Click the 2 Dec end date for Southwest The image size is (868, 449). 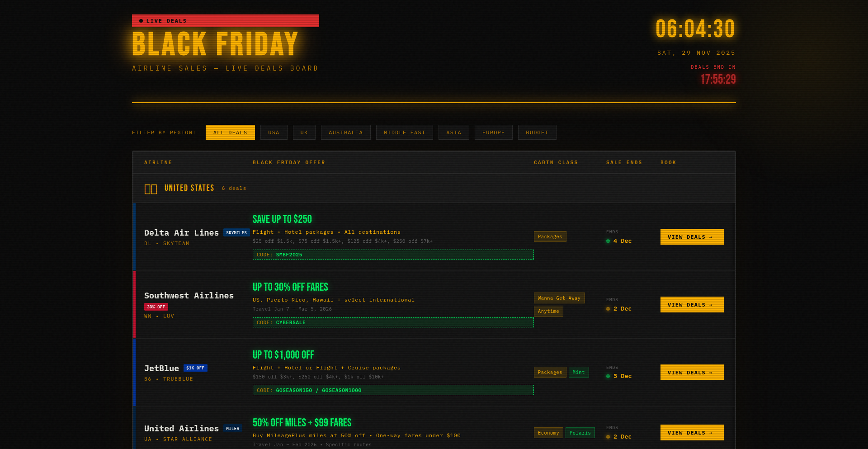[x=623, y=309]
